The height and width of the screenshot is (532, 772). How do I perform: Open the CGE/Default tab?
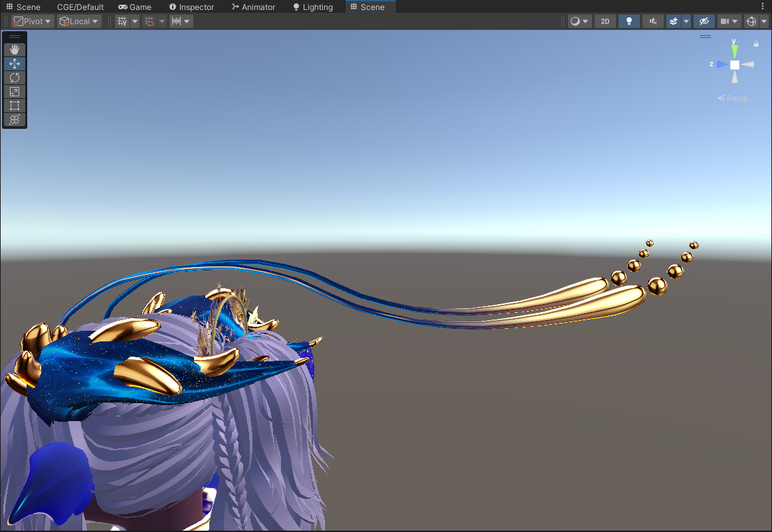pos(80,7)
